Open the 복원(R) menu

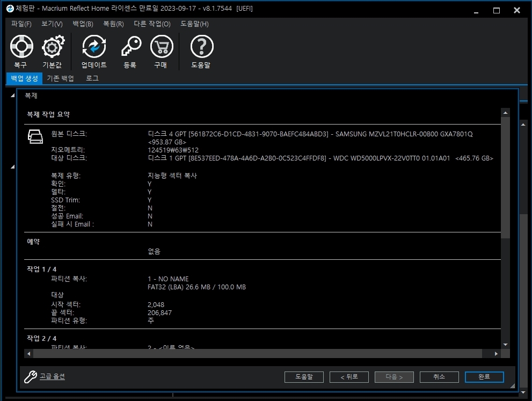click(x=113, y=24)
